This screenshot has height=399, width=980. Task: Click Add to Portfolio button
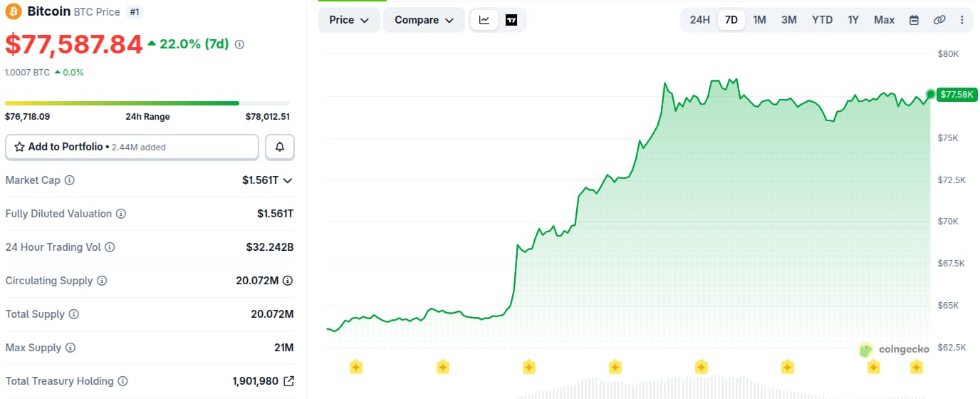(x=132, y=147)
